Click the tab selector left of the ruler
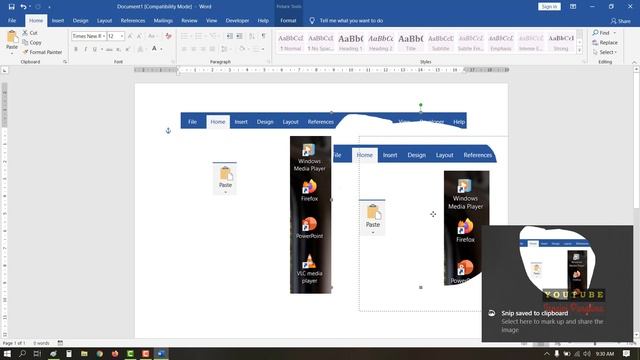This screenshot has width=640, height=360. pyautogui.click(x=4, y=70)
